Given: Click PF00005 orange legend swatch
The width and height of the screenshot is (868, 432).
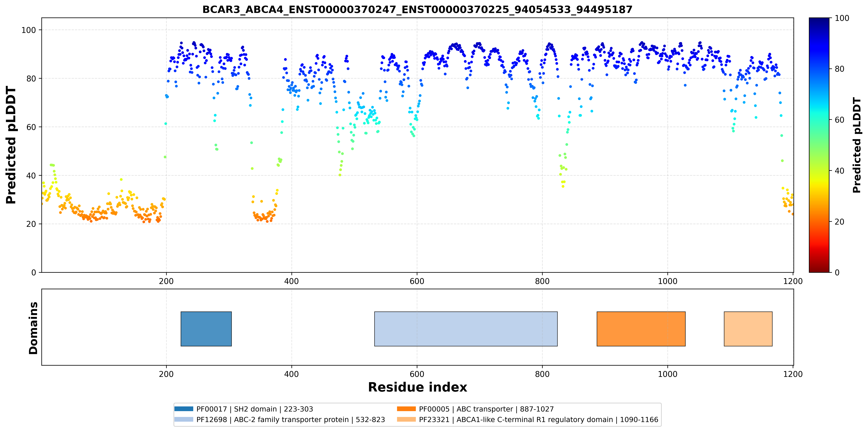Looking at the screenshot, I should 406,409.
